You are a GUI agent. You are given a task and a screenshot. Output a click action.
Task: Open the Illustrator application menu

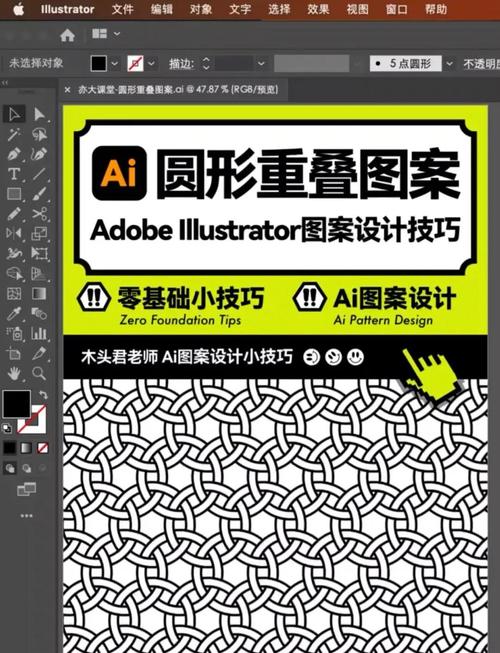coord(67,9)
